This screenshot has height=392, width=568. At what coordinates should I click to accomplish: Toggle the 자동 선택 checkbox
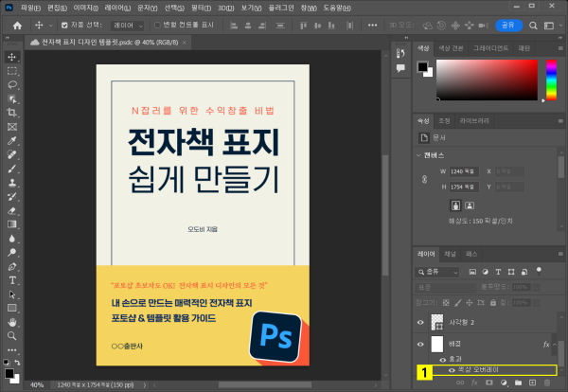(64, 26)
